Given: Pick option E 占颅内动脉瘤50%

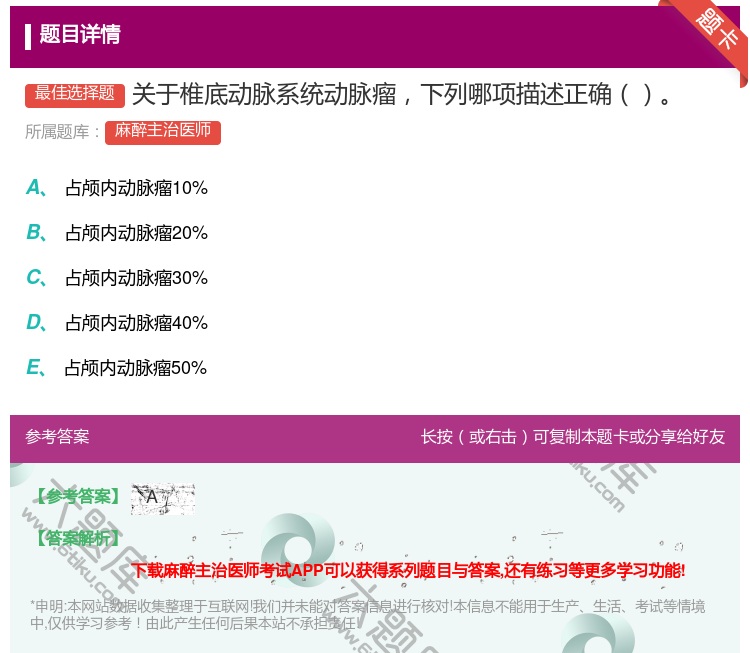Looking at the screenshot, I should point(117,368).
